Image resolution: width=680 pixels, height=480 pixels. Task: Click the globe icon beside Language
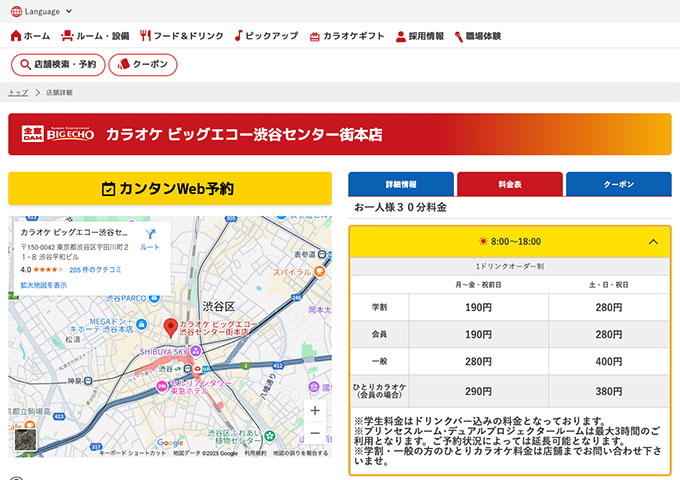16,12
